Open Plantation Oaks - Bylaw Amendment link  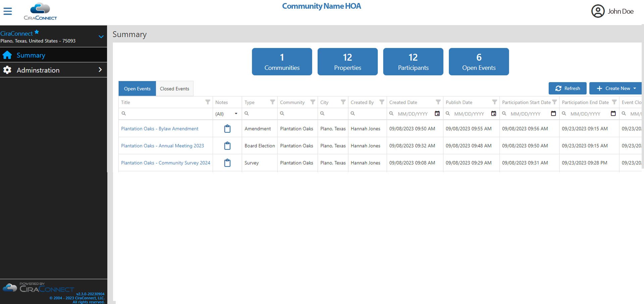(x=160, y=129)
